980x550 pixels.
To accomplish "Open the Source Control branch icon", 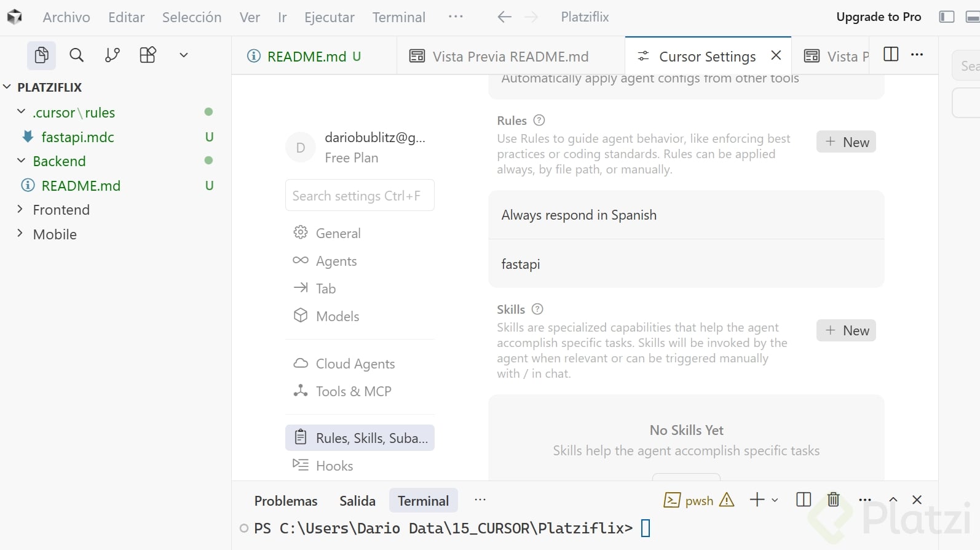I will pyautogui.click(x=112, y=55).
